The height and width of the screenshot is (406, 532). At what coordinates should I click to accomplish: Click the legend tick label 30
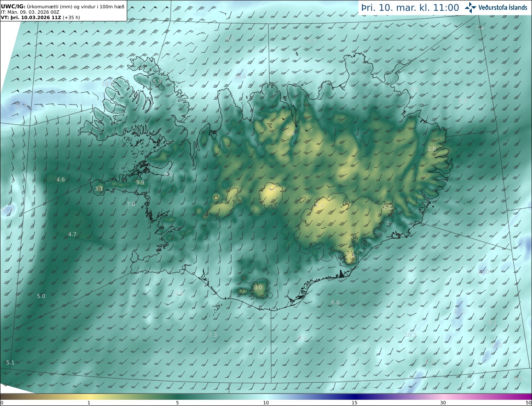[443, 403]
